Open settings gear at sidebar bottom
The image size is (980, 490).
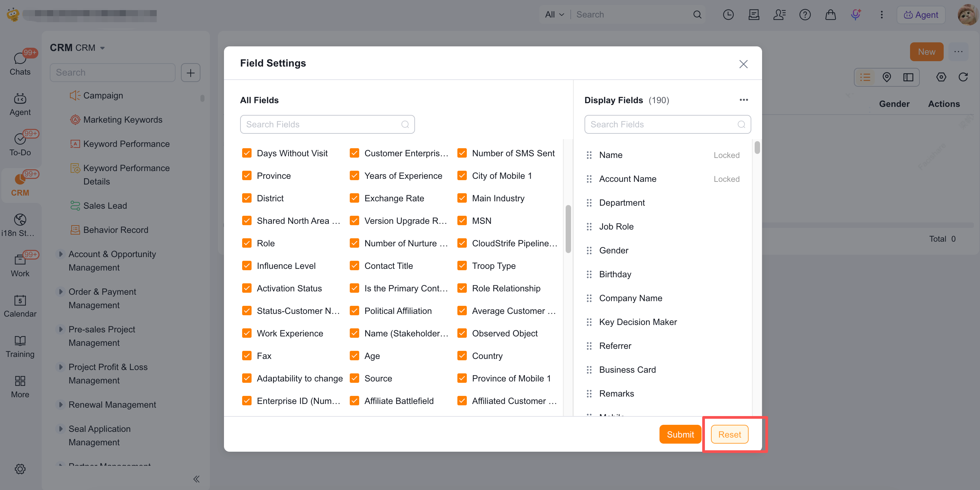20,468
